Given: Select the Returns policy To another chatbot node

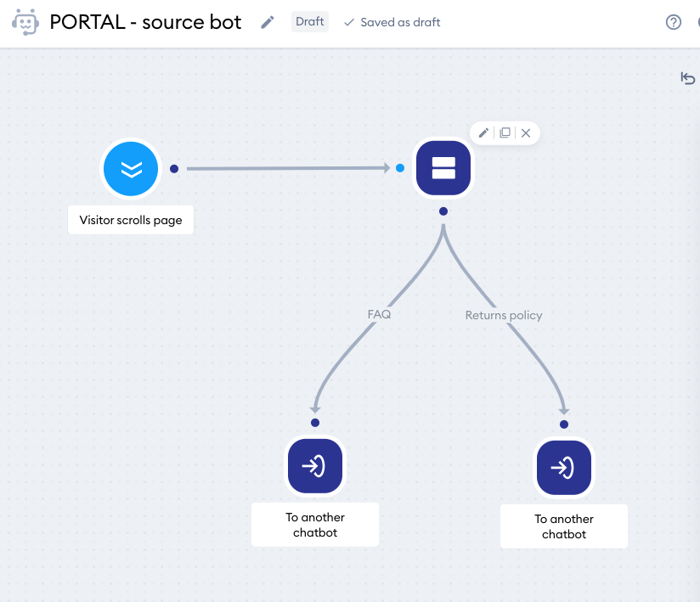Looking at the screenshot, I should click(x=564, y=468).
